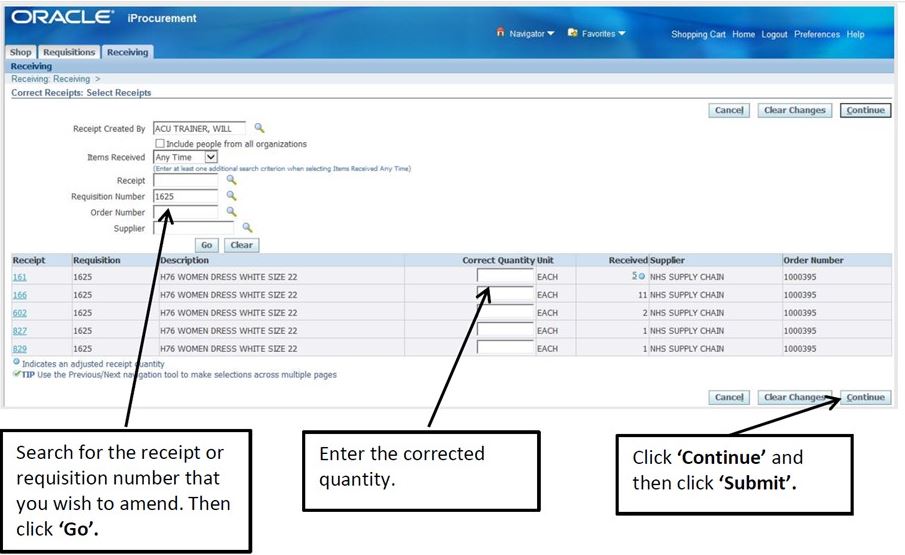This screenshot has height=555, width=905.
Task: Open receipt 166 link
Action: (x=20, y=295)
